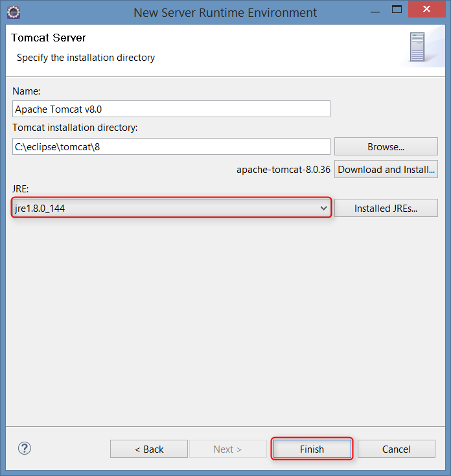451x476 pixels.
Task: Cancel the New Server Runtime dialog
Action: (397, 449)
